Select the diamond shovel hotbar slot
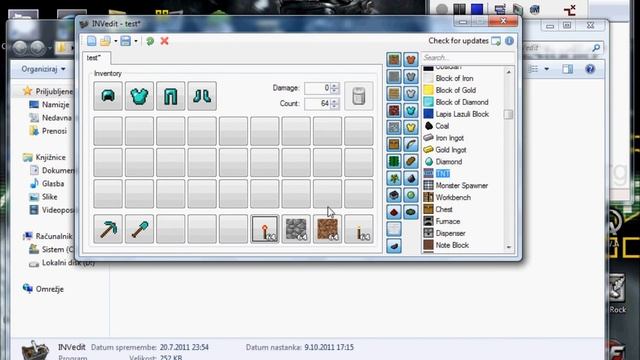Screen dimensions: 640x360 (139, 229)
